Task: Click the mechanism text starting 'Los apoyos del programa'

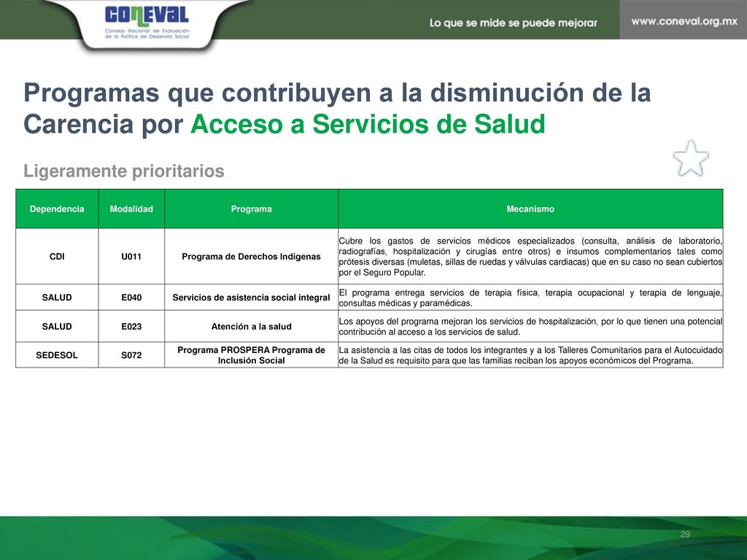Action: click(x=530, y=327)
